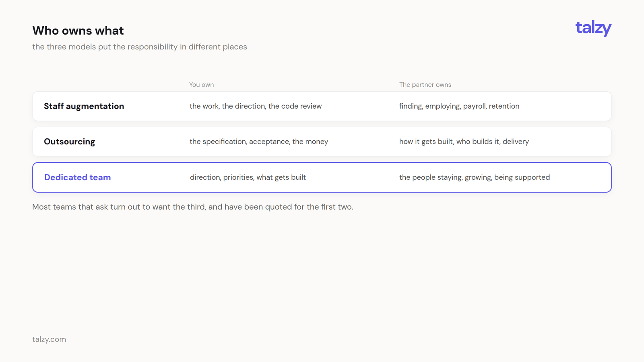Click the word 'responsibility' in the subtitle
Screen dimensions: 644x362
click(x=153, y=47)
